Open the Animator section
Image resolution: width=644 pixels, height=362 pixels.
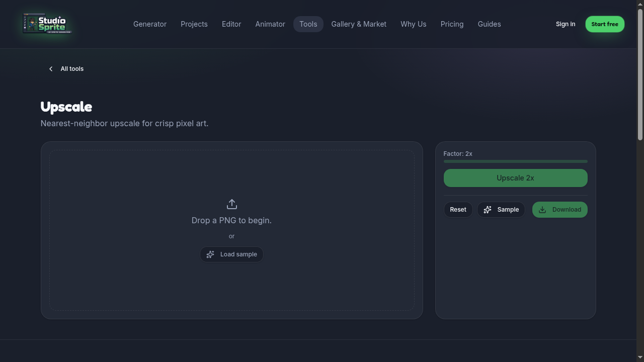(x=270, y=24)
